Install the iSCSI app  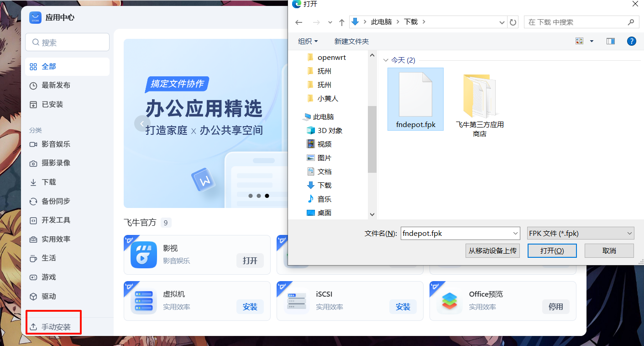[x=403, y=307]
